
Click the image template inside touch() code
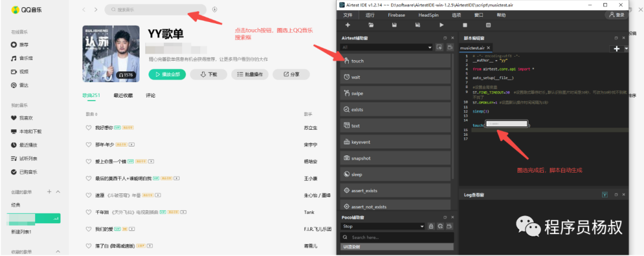[507, 123]
